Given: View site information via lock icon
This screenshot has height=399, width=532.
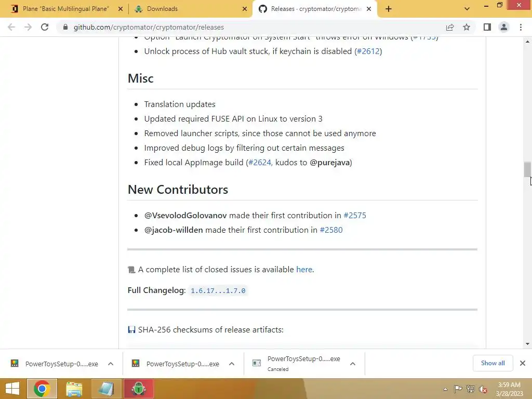Looking at the screenshot, I should coord(65,27).
